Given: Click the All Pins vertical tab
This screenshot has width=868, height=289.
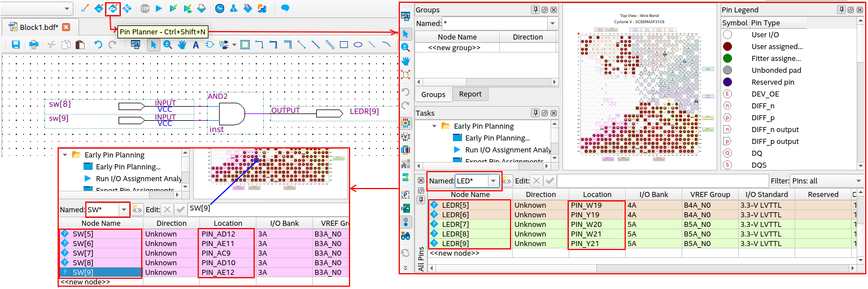Looking at the screenshot, I should pos(421,259).
